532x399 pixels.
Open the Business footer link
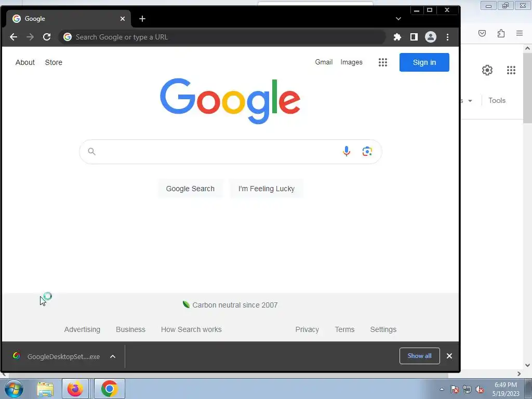coord(130,329)
